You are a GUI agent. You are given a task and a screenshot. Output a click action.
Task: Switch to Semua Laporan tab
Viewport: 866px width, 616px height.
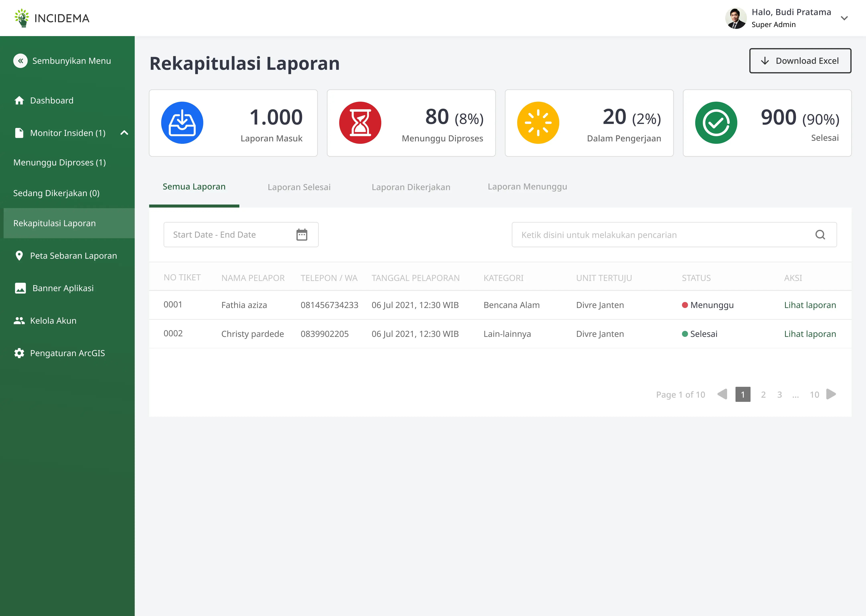coord(194,187)
